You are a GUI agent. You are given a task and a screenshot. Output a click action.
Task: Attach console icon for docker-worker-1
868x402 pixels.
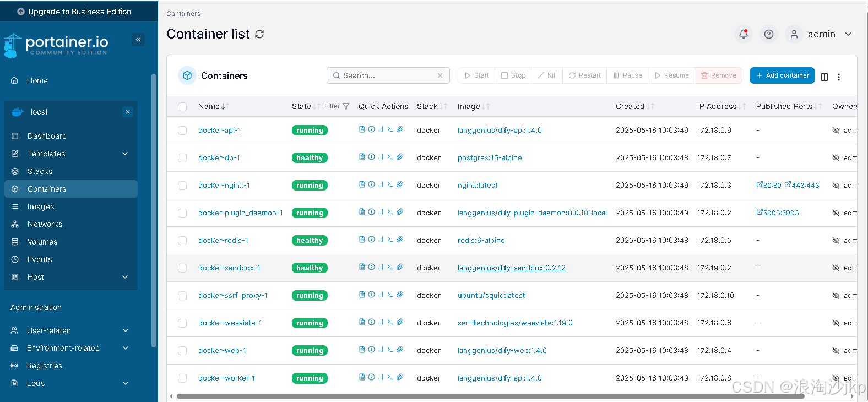pos(400,377)
